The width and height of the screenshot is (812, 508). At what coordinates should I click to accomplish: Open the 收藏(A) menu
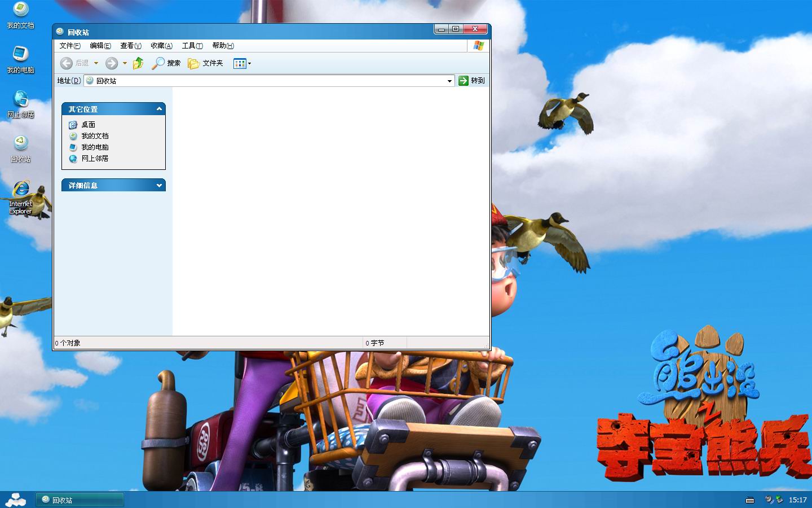tap(161, 46)
